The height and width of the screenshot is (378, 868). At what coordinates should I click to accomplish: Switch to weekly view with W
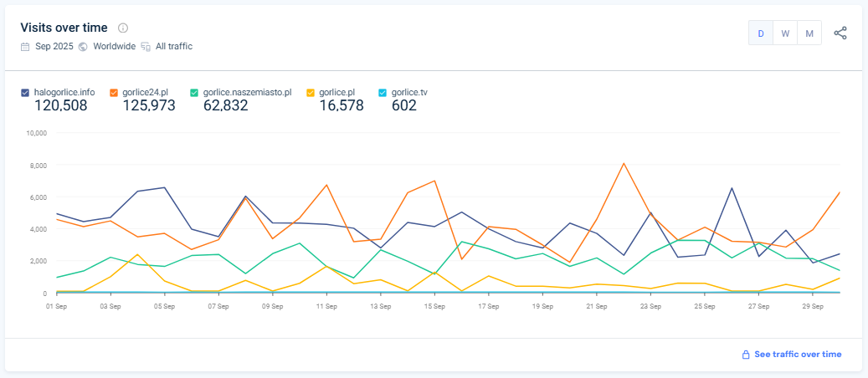[x=785, y=33]
